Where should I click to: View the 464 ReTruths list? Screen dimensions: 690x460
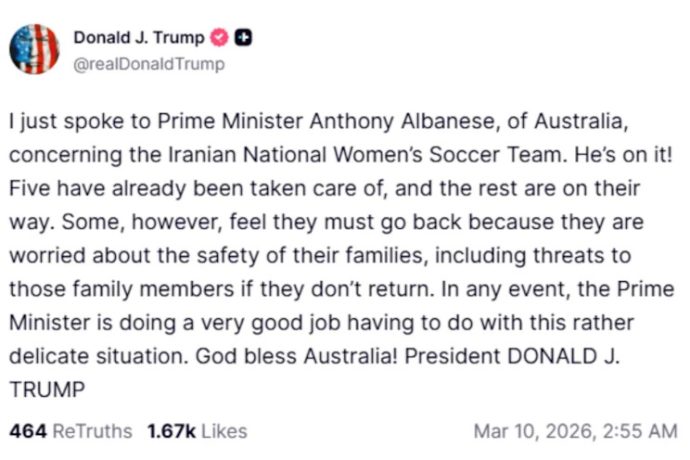pos(70,431)
